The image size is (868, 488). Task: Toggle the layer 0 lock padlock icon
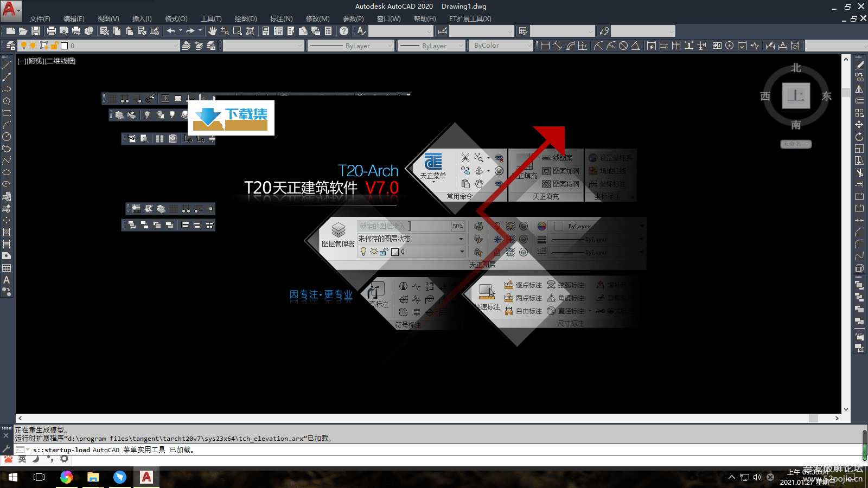[54, 46]
